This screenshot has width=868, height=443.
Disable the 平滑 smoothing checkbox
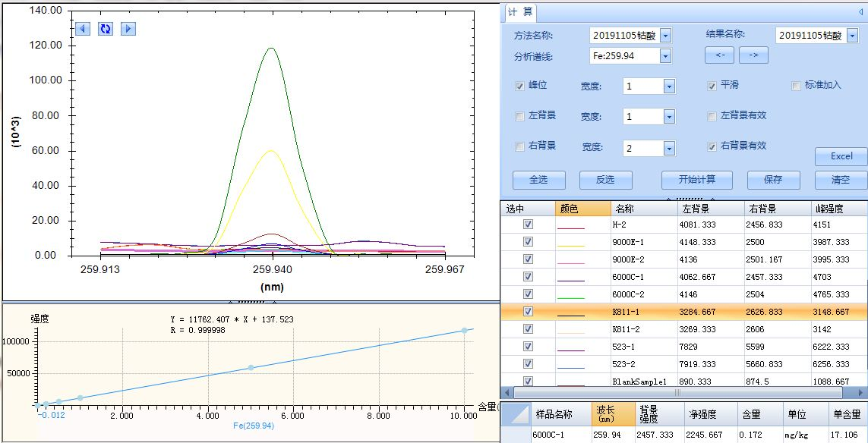pyautogui.click(x=712, y=86)
